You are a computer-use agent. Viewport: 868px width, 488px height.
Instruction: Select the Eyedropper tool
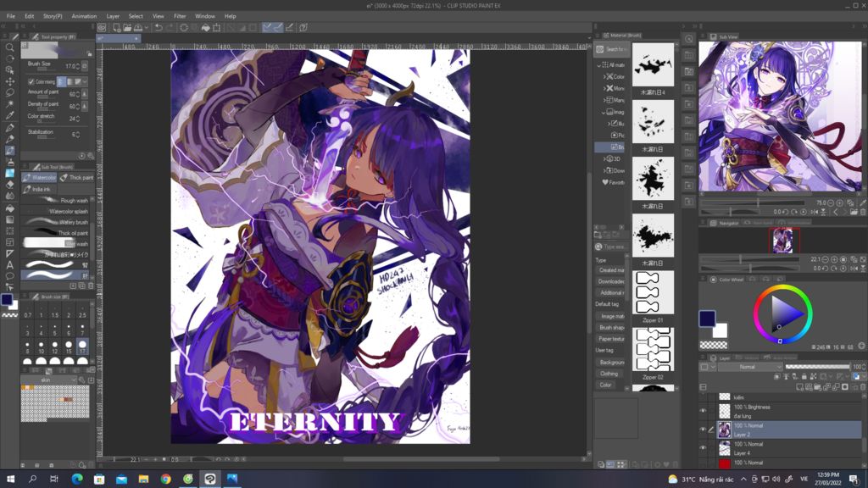coord(9,115)
